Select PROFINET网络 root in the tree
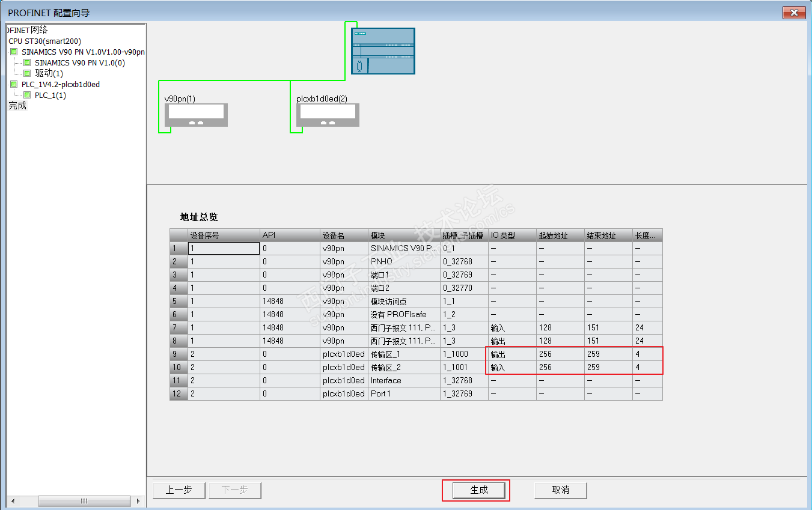Screen dimensions: 812x510 pos(27,30)
